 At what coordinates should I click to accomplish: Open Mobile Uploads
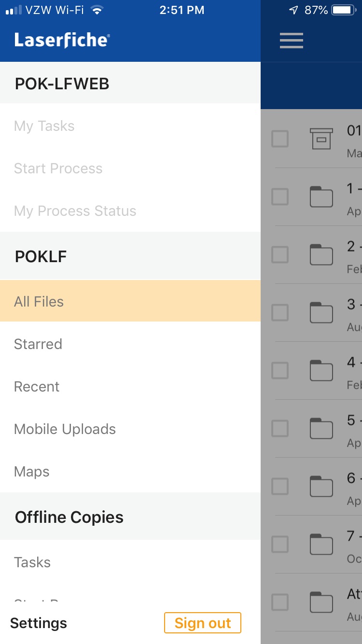coord(65,429)
